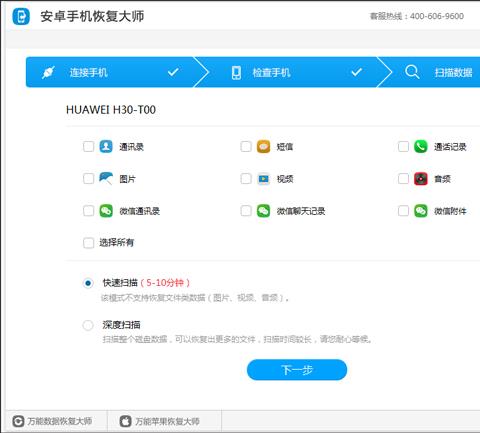Check the 微信聊天记录 checkbox

click(246, 211)
